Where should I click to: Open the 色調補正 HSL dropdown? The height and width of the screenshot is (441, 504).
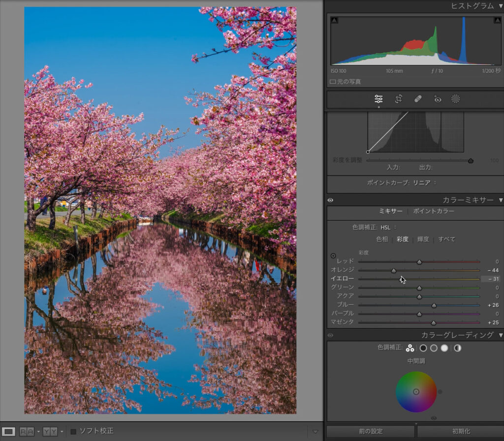[388, 227]
